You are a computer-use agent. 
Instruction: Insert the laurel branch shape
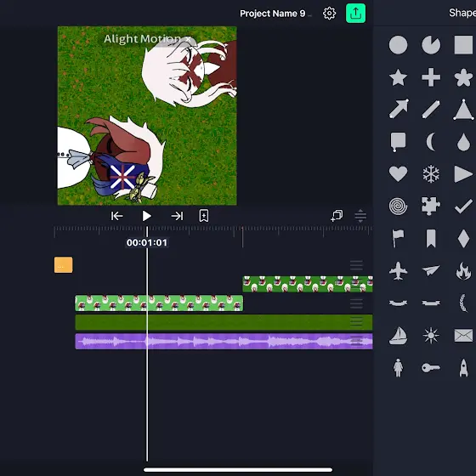pos(463,303)
